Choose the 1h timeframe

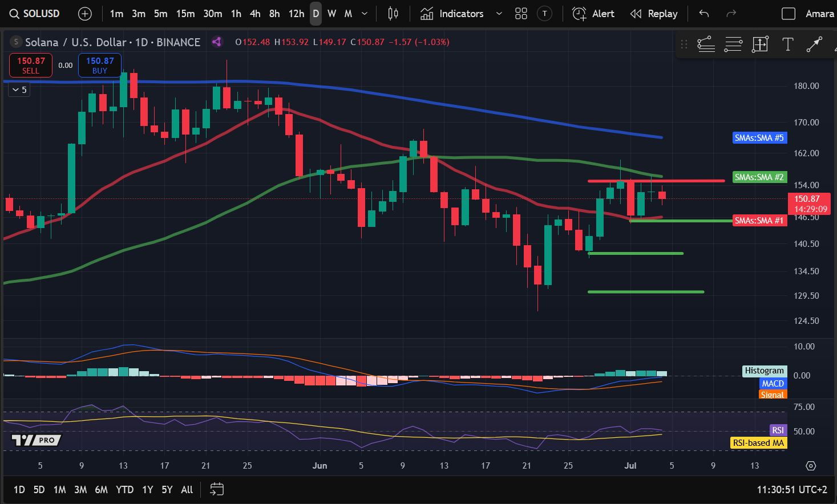point(236,14)
